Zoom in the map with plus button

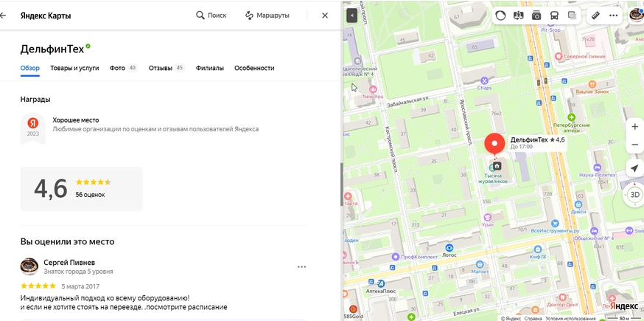[x=634, y=127]
